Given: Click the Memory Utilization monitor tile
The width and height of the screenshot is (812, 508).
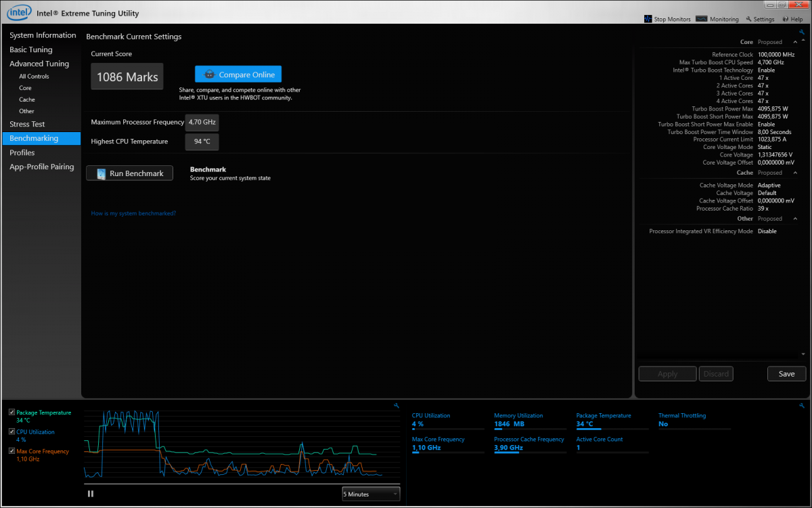Looking at the screenshot, I should click(x=530, y=421).
